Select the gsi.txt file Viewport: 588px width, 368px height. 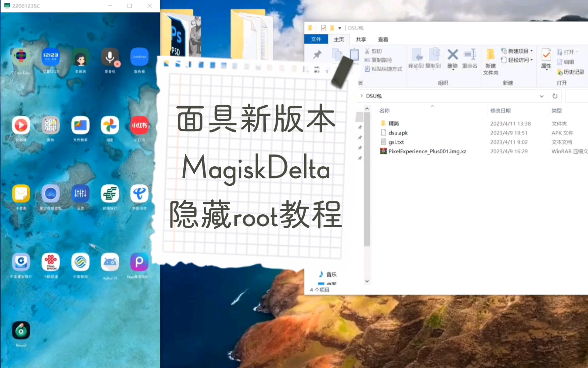tap(396, 142)
